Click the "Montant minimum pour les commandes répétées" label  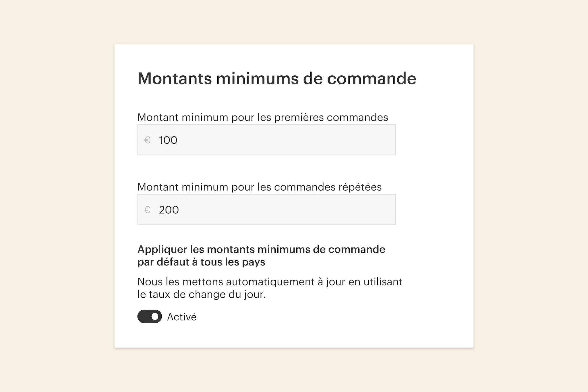click(x=259, y=187)
